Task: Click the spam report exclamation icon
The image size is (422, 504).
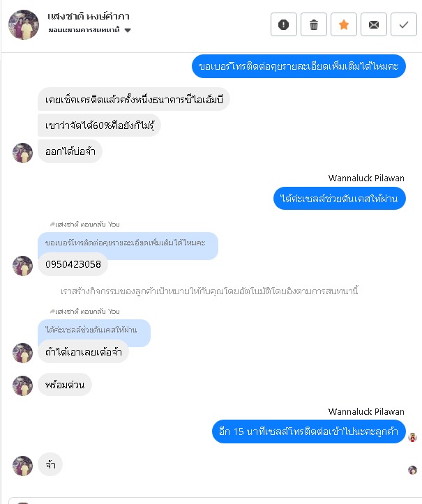Action: pyautogui.click(x=283, y=24)
